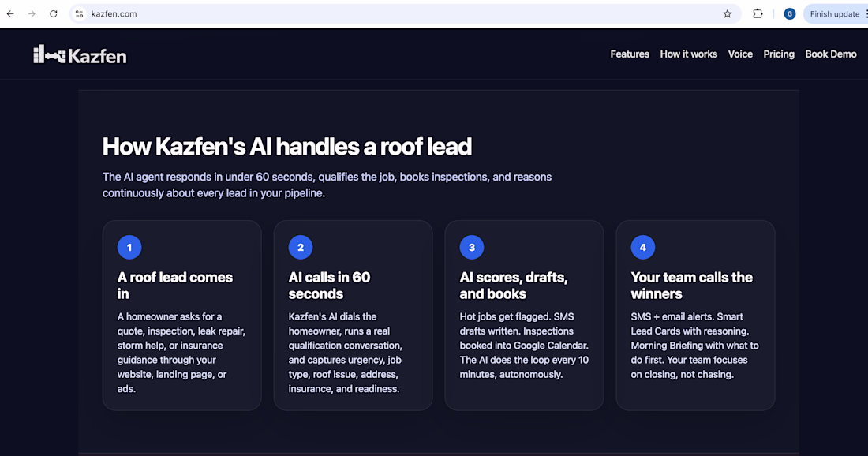Click the step 2 number badge
The image size is (868, 456).
(x=301, y=248)
